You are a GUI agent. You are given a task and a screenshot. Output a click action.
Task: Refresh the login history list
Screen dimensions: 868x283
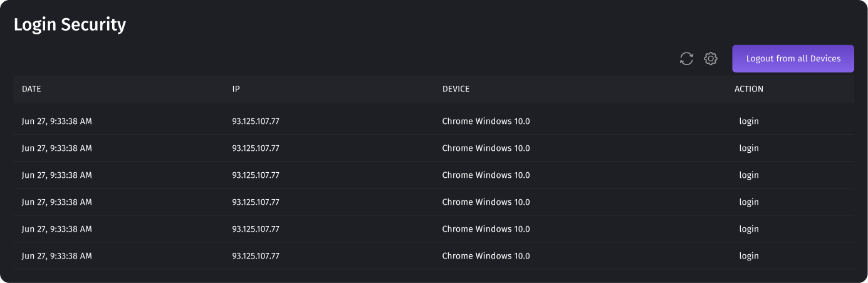(x=687, y=59)
